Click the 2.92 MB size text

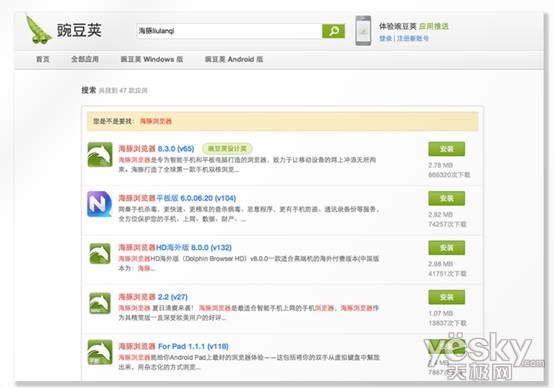(x=440, y=214)
